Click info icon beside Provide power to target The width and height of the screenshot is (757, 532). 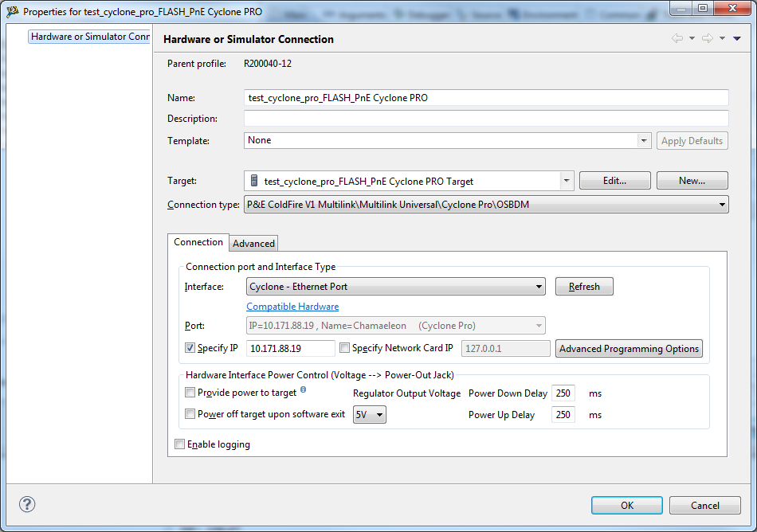point(303,390)
